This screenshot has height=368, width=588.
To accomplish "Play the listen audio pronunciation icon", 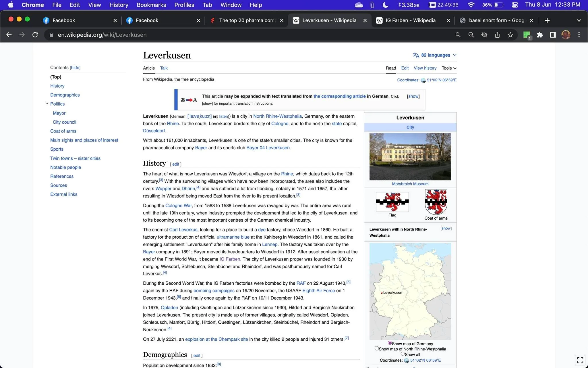I will [215, 116].
